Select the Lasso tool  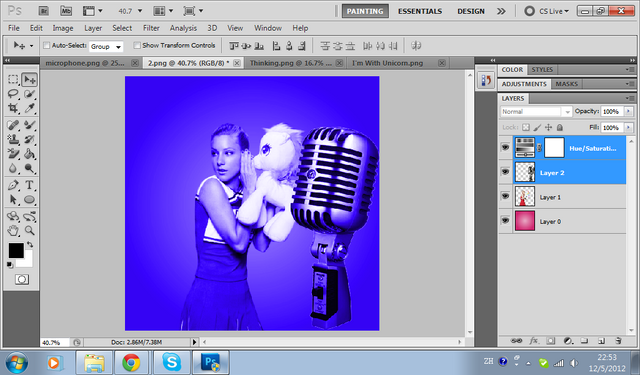(x=13, y=94)
